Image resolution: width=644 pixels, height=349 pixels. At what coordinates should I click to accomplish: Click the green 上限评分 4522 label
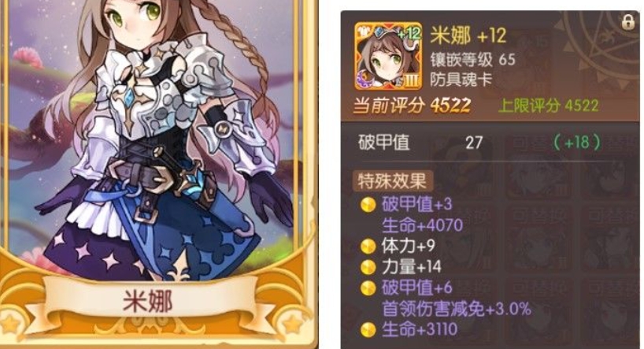pyautogui.click(x=548, y=106)
